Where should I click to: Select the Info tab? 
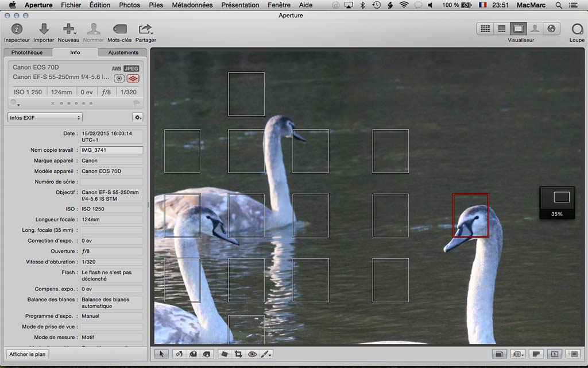pyautogui.click(x=75, y=52)
